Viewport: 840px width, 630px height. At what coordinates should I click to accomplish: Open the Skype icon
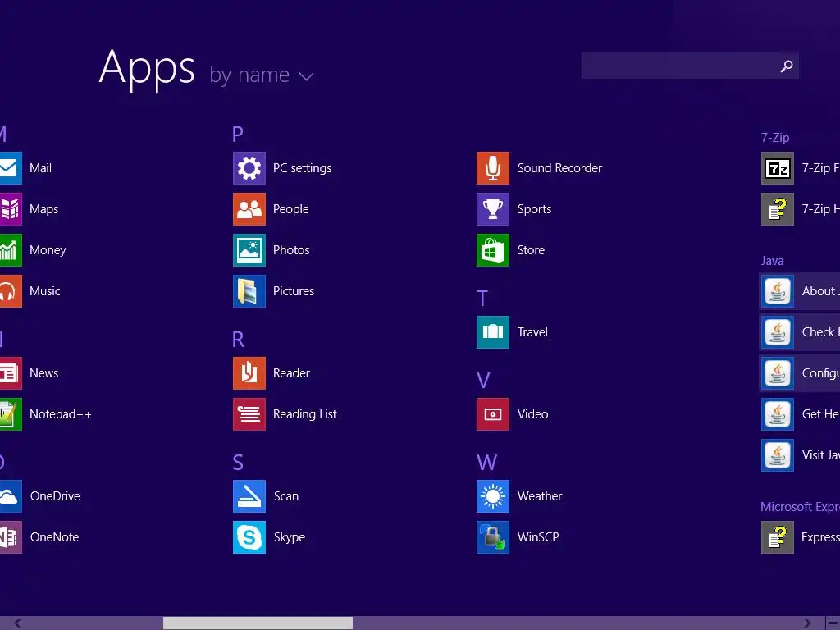click(x=249, y=537)
